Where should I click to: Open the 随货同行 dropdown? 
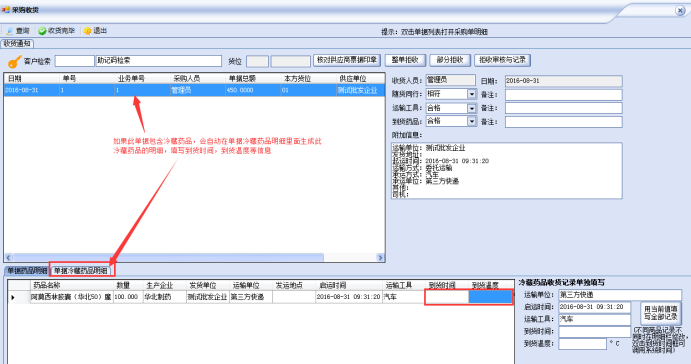pyautogui.click(x=472, y=94)
